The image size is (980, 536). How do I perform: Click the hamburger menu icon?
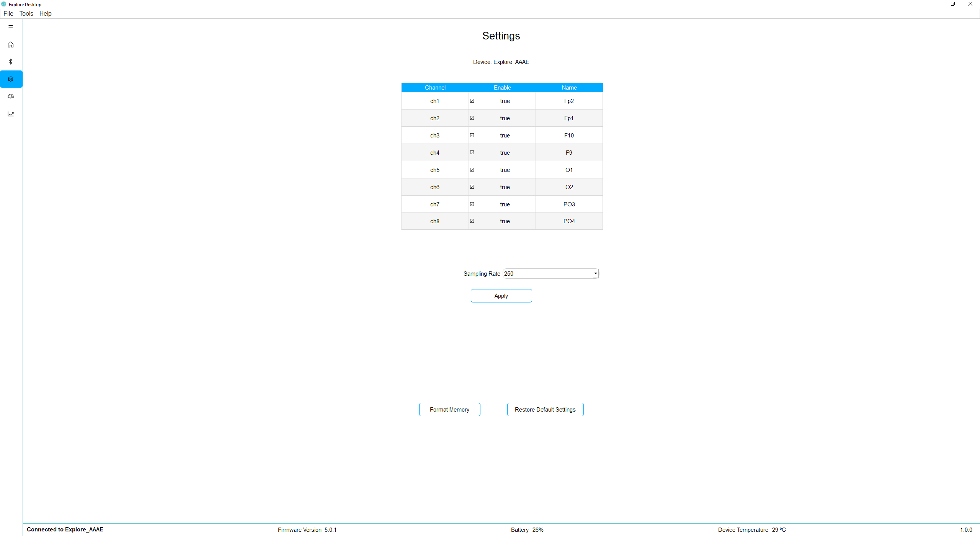coord(11,27)
